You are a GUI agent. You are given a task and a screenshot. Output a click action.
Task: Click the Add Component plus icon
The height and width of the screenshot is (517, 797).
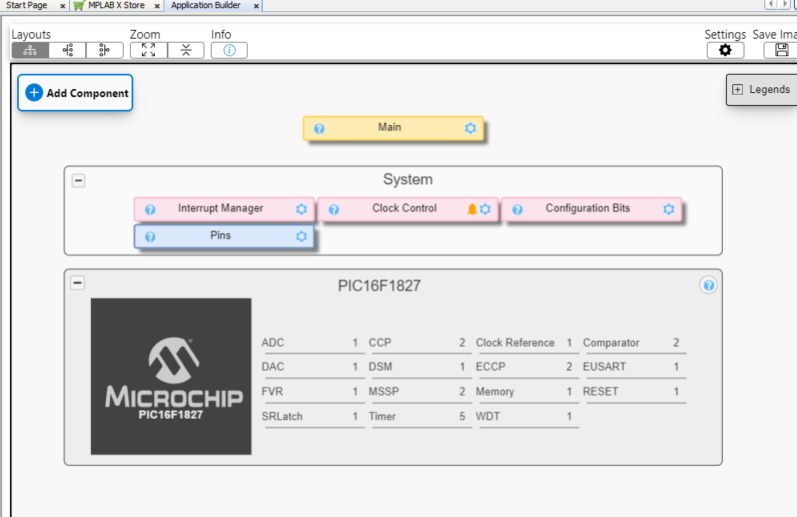pos(34,93)
